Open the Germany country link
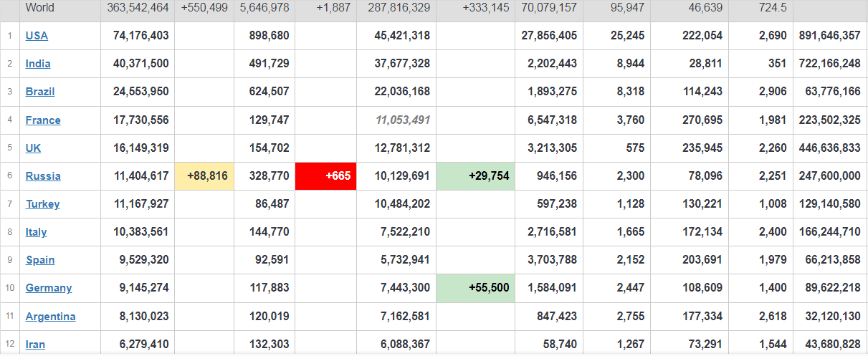The height and width of the screenshot is (356, 868). tap(49, 288)
